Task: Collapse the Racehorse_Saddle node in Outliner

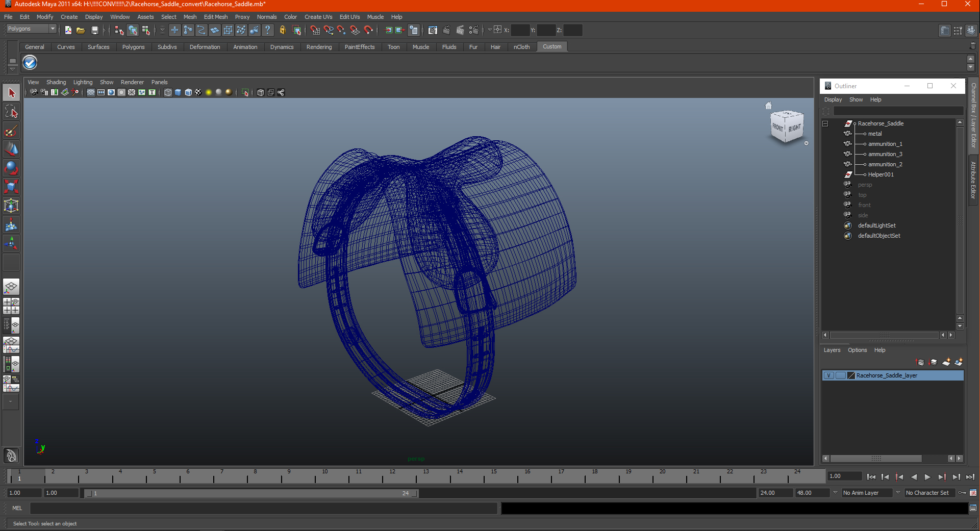Action: 825,123
